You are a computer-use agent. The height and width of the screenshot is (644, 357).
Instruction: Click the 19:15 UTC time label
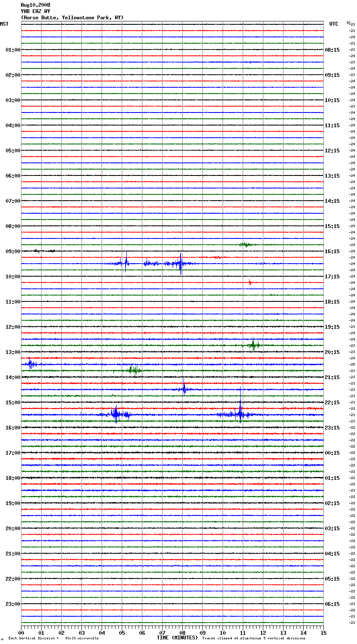tap(332, 327)
